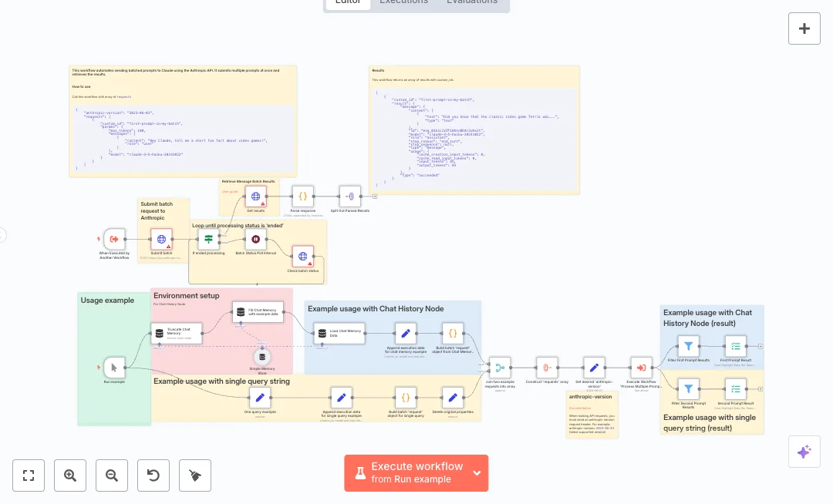Image resolution: width=833 pixels, height=504 pixels.
Task: Open the Parse response code node
Action: coord(302,197)
